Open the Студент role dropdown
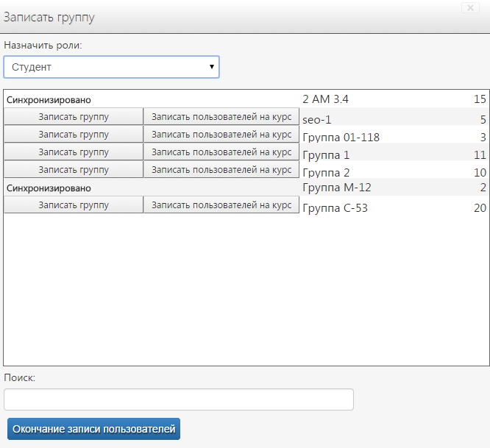This screenshot has width=490, height=448. click(111, 67)
